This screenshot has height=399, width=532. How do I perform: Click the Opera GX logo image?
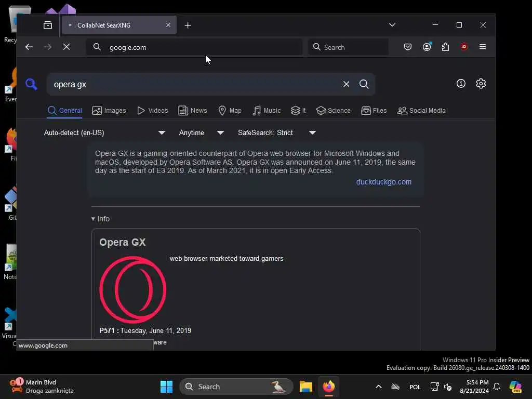click(x=132, y=289)
